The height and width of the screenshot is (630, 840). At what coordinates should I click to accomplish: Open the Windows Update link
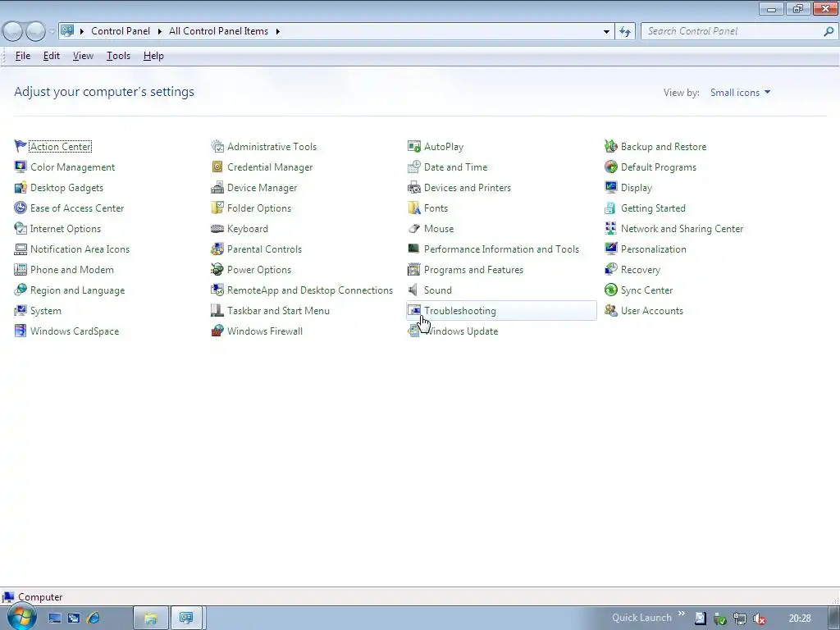pyautogui.click(x=461, y=331)
